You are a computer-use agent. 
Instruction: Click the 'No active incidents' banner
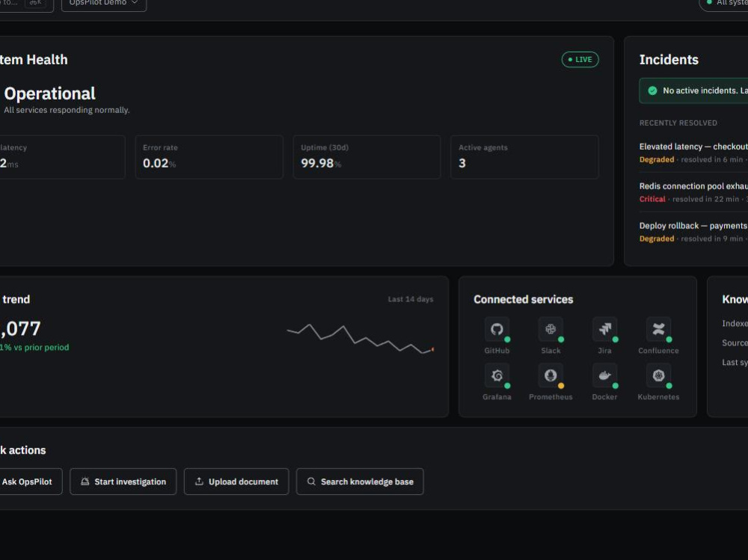693,90
